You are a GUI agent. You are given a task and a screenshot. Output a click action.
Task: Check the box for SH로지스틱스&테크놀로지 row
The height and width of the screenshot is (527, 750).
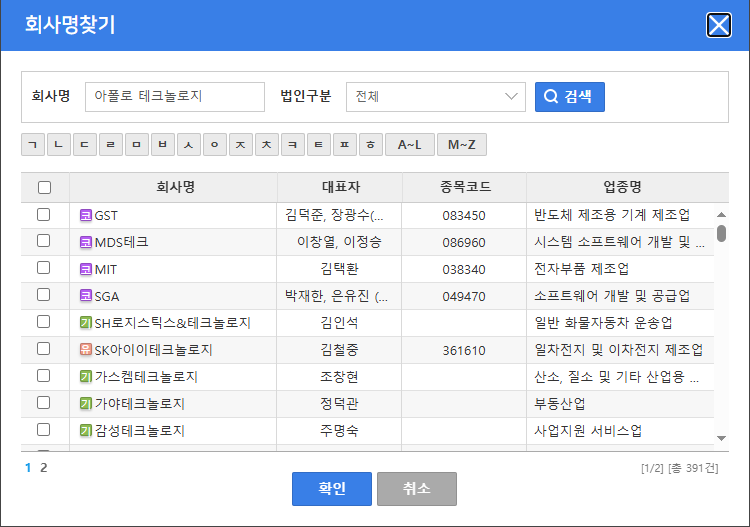click(44, 321)
